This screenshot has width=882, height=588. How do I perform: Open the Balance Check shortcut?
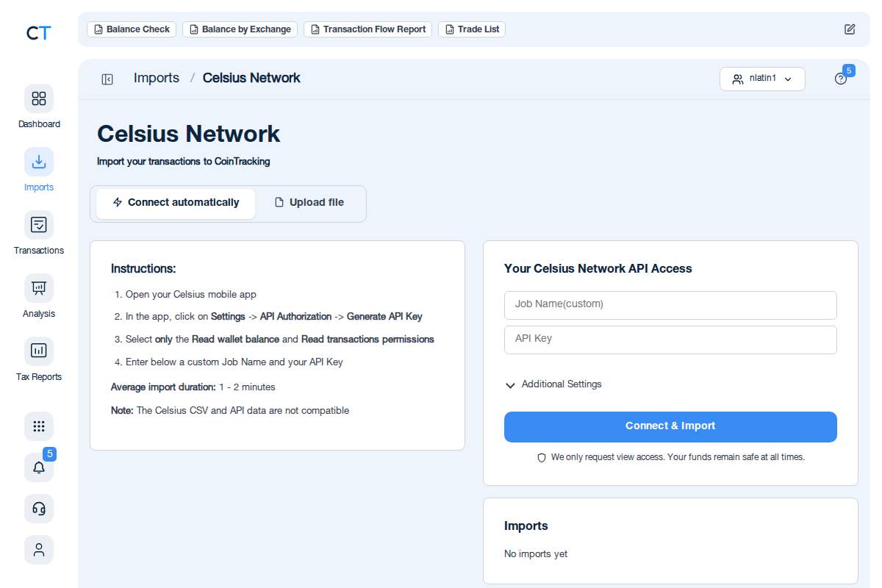point(132,29)
